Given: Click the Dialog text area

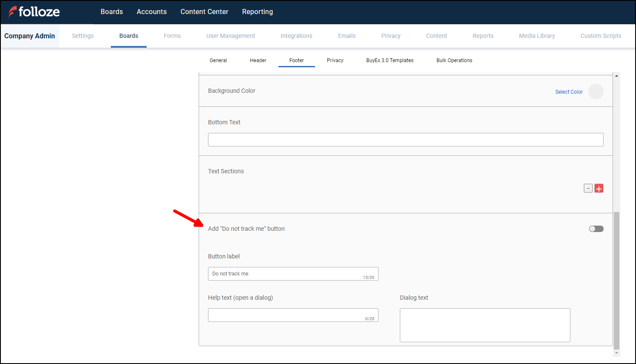Looking at the screenshot, I should pyautogui.click(x=485, y=325).
